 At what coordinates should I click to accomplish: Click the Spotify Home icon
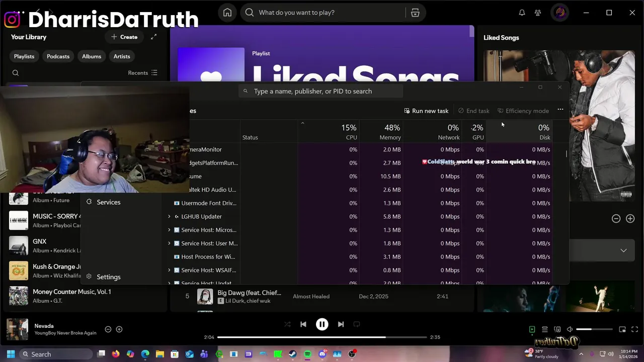click(x=227, y=13)
